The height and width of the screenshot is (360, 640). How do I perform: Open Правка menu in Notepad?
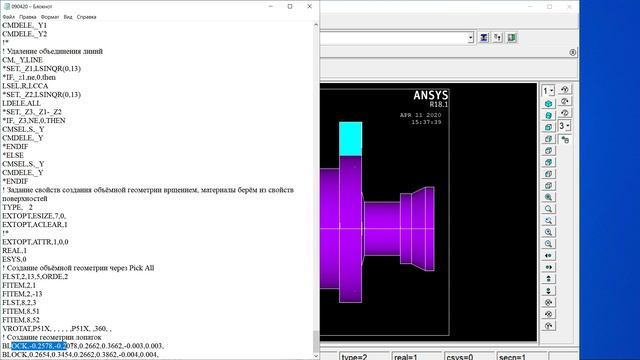tap(28, 17)
